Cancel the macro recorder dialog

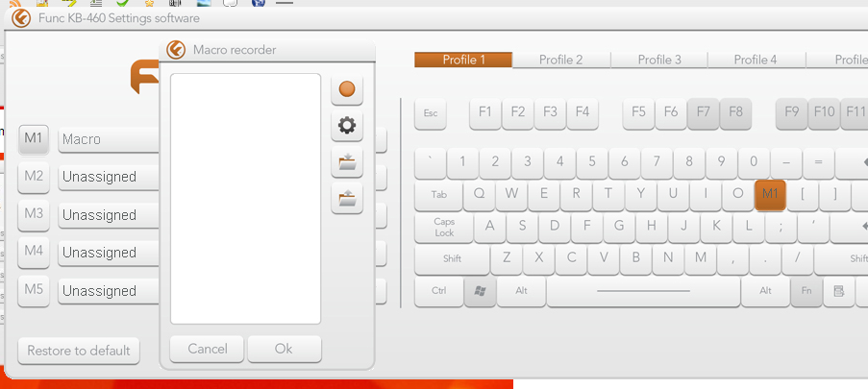pos(207,349)
